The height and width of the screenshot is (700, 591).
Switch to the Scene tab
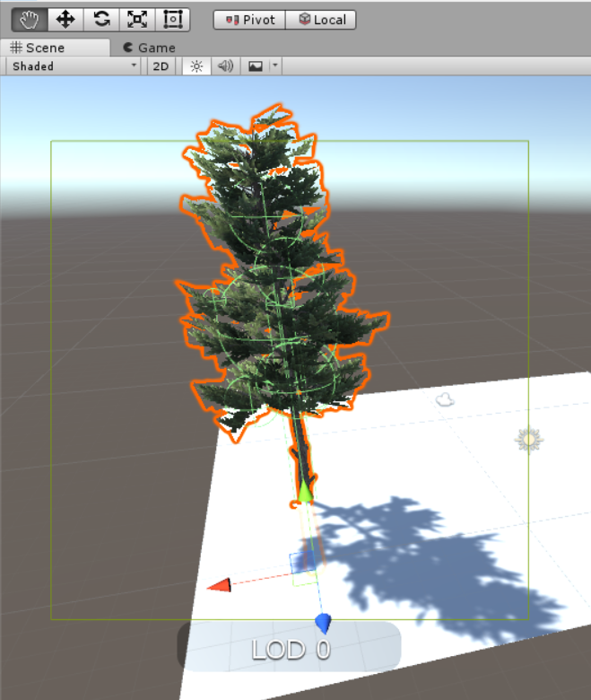55,48
